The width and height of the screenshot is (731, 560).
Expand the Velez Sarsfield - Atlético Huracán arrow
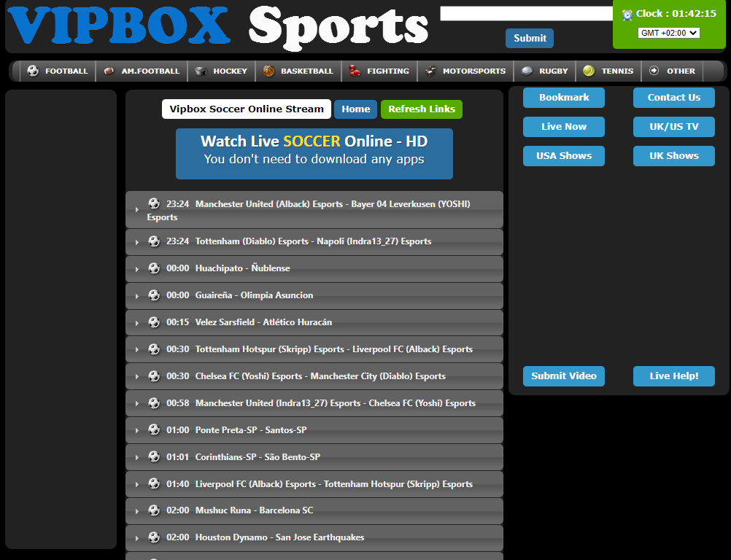click(x=136, y=323)
